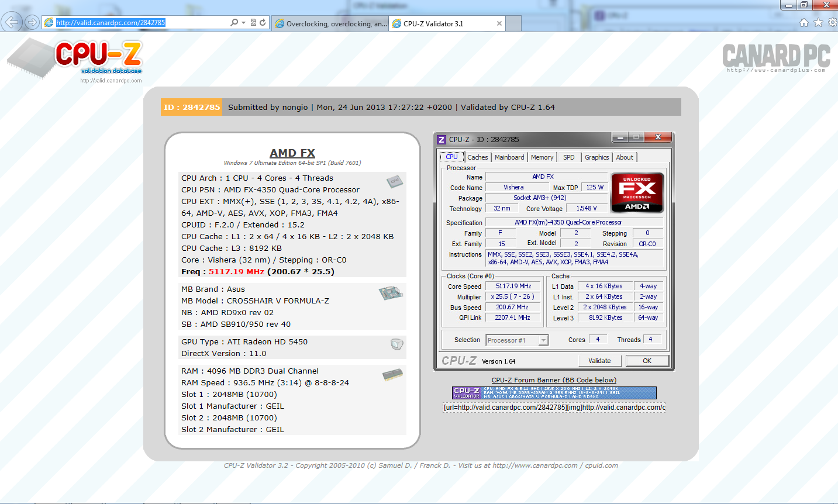Click the Compatibility View icon in address bar
The image size is (838, 504).
(253, 22)
